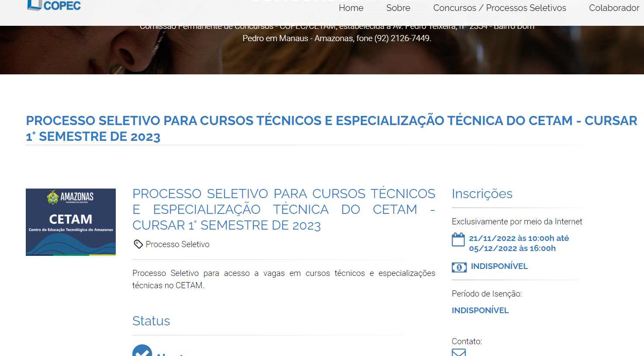Open the Colaborador menu item
This screenshot has height=356, width=644.
point(614,8)
